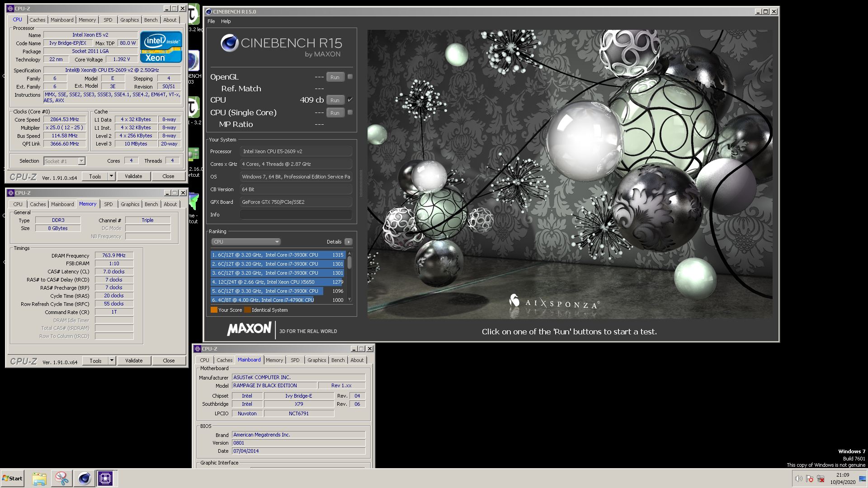
Task: Switch to Caches tab in top CPU-Z window
Action: (38, 20)
